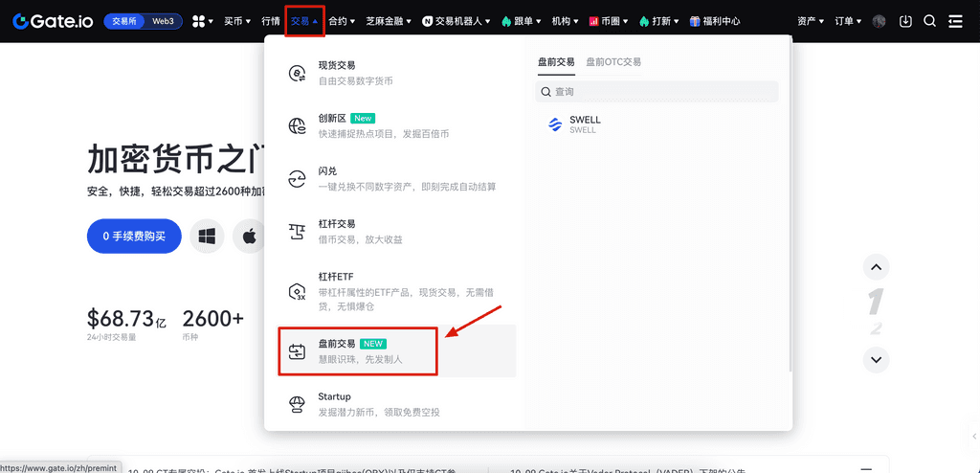This screenshot has height=473, width=980.
Task: Select 盘前交易 pre-market trading menu item
Action: (358, 350)
